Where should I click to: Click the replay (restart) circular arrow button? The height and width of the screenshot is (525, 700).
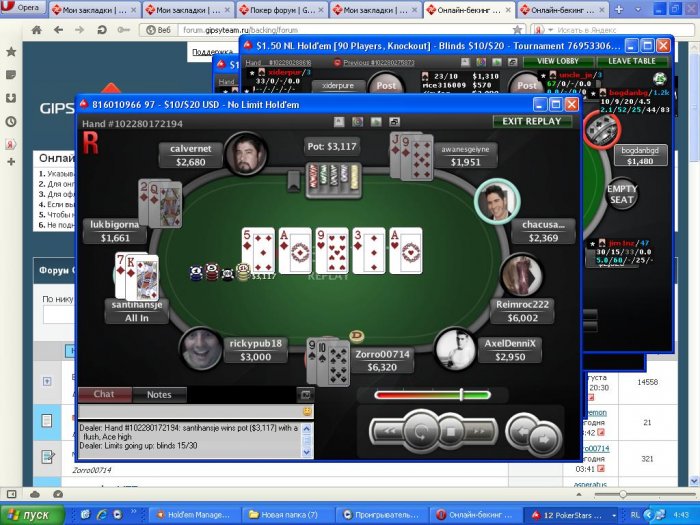point(421,432)
